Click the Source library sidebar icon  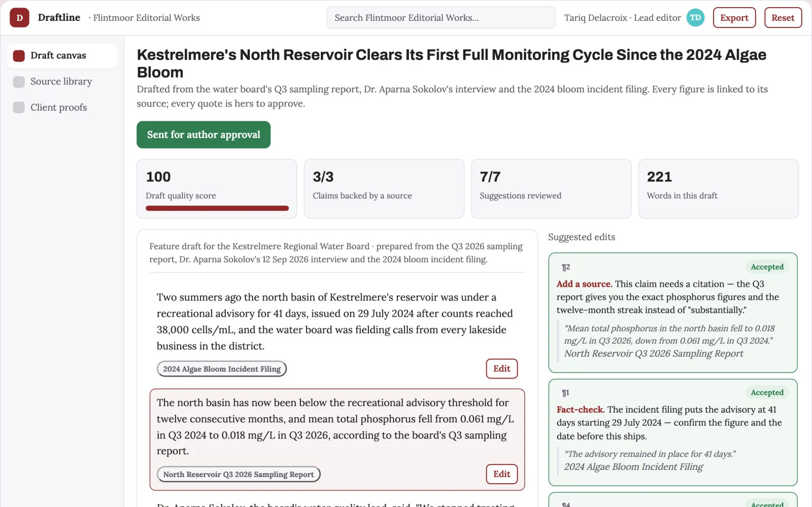(x=19, y=82)
